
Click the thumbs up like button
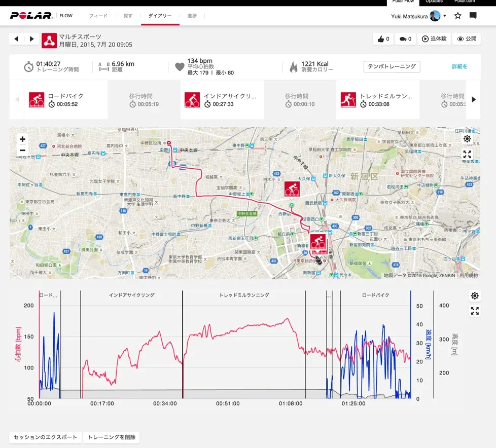point(383,39)
